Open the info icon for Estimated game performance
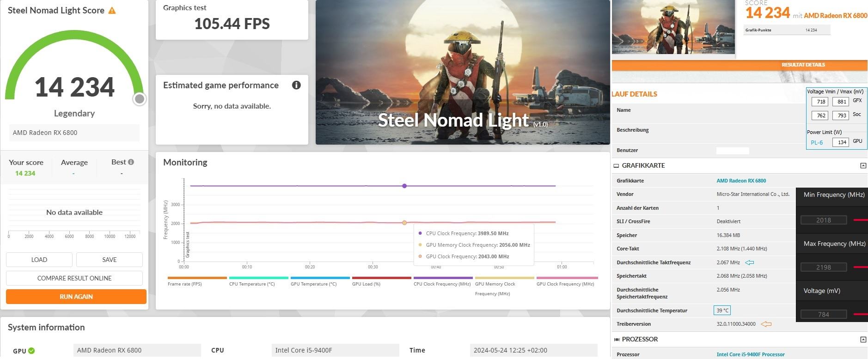 pos(296,85)
